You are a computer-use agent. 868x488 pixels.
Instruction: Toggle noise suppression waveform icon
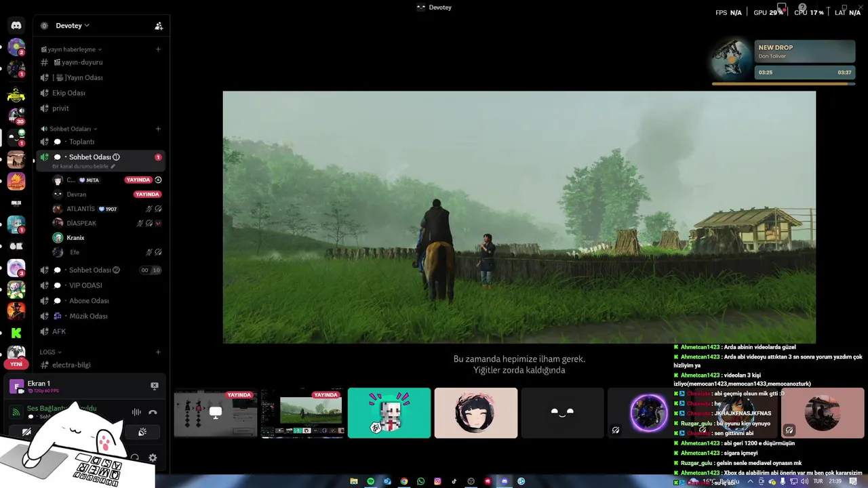[x=136, y=412]
